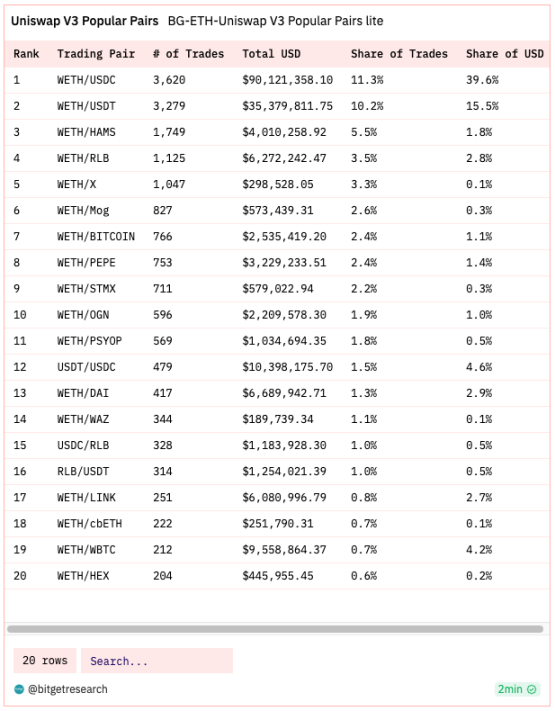Image resolution: width=555 pixels, height=711 pixels.
Task: Click the 20 rows counter
Action: 45,661
